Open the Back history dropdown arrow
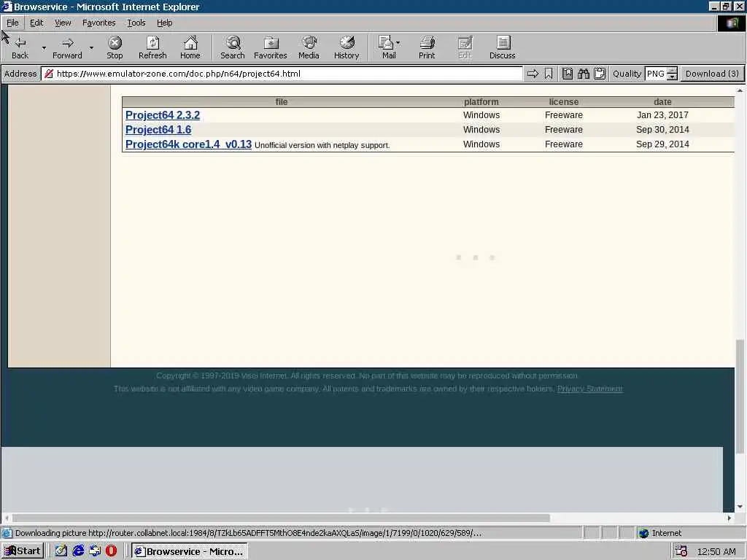 tap(44, 47)
